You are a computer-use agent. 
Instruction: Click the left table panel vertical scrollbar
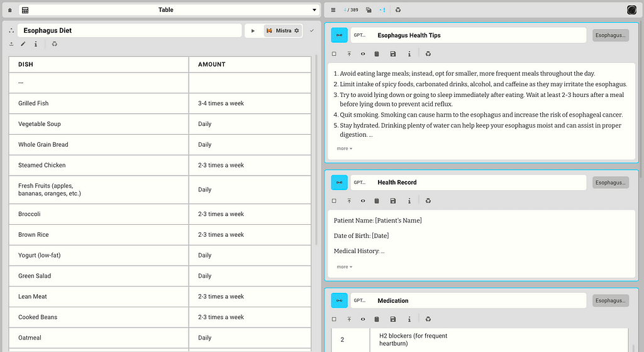click(316, 150)
